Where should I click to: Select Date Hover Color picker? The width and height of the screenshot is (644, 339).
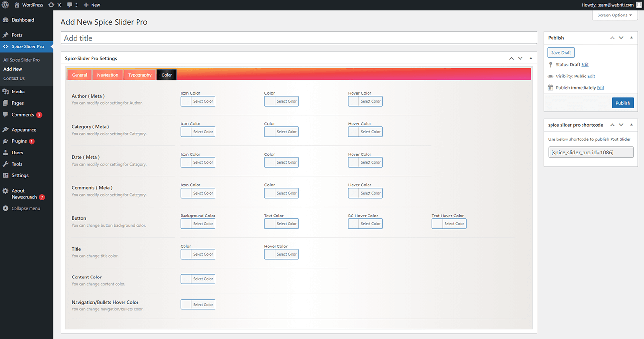365,162
